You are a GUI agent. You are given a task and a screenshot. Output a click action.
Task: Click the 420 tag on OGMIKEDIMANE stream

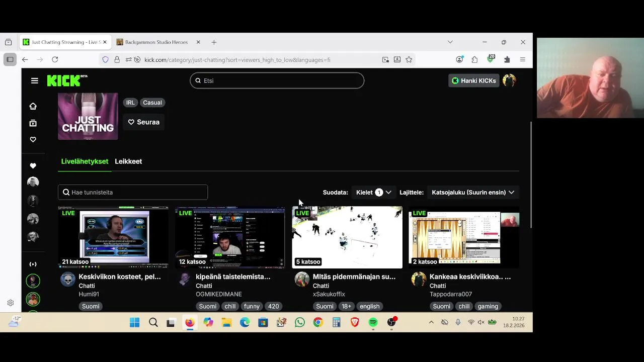(273, 306)
